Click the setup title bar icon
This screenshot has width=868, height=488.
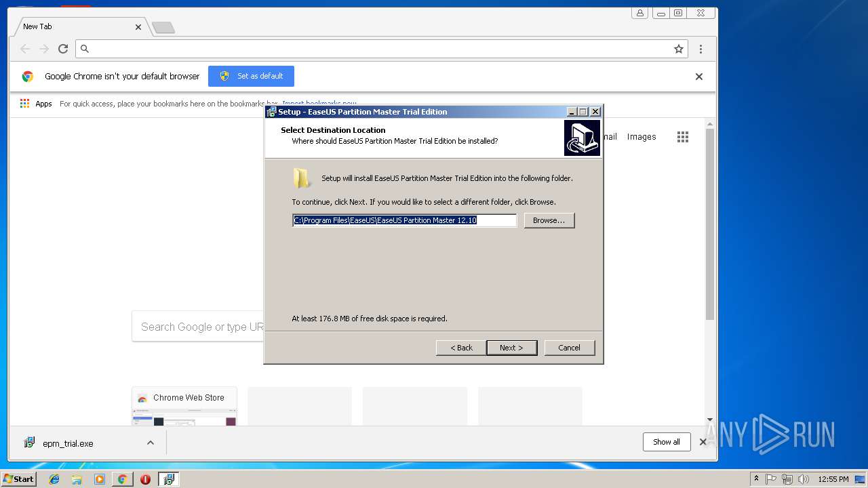coord(271,112)
